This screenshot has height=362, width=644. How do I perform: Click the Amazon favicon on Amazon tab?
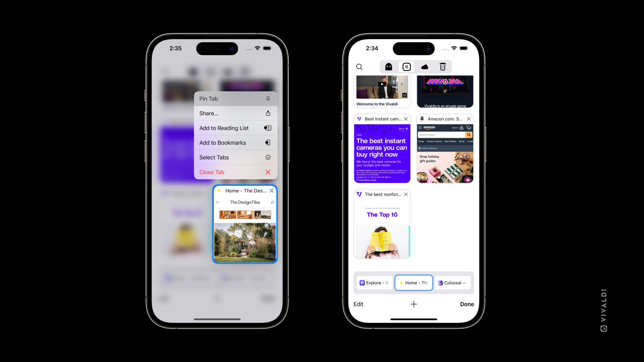tap(422, 118)
